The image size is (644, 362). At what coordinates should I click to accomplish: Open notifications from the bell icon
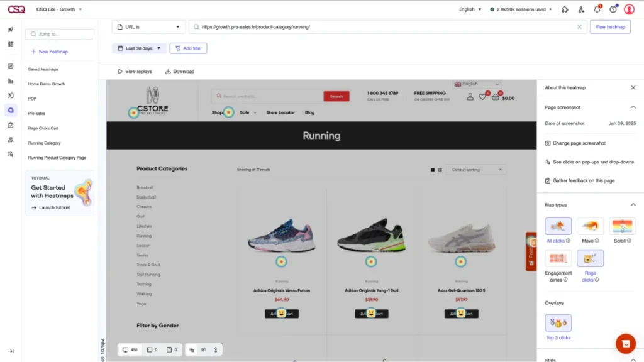click(597, 9)
